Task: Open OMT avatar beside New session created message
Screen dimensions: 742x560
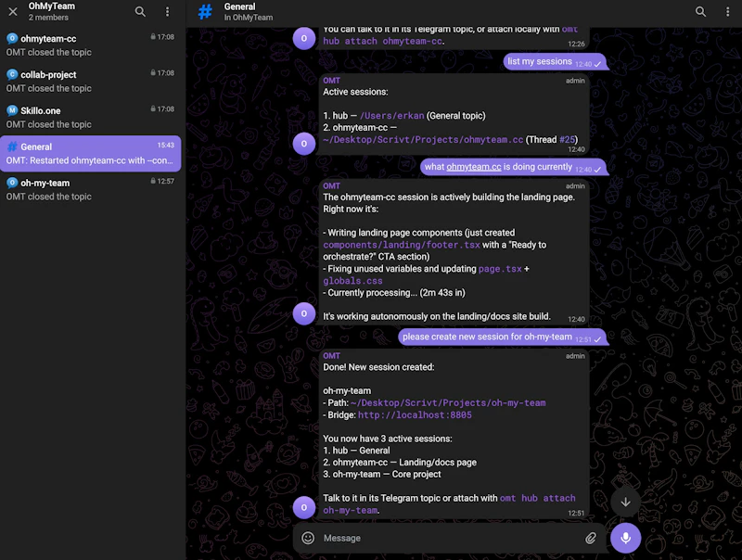Action: [304, 507]
